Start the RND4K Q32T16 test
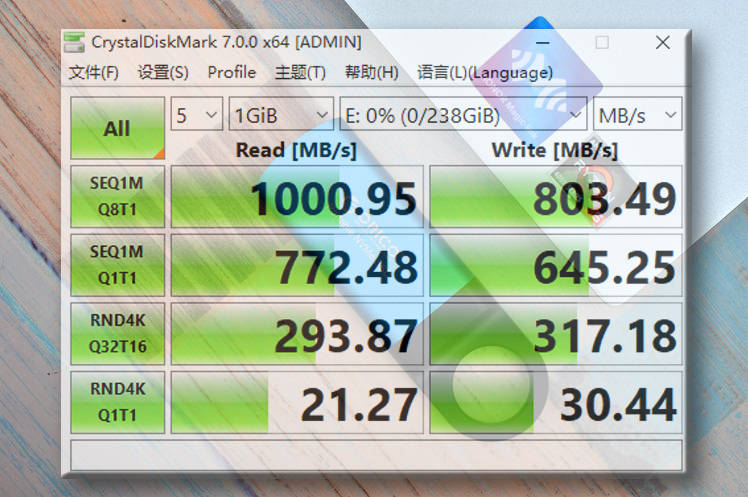Image resolution: width=748 pixels, height=497 pixels. point(117,334)
